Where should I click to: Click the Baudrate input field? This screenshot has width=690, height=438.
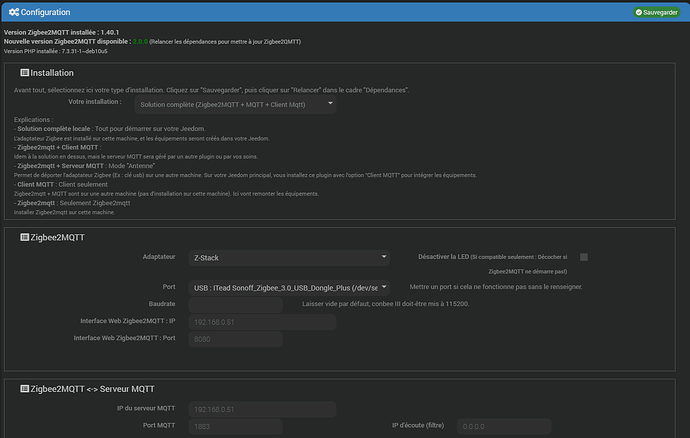pyautogui.click(x=235, y=305)
